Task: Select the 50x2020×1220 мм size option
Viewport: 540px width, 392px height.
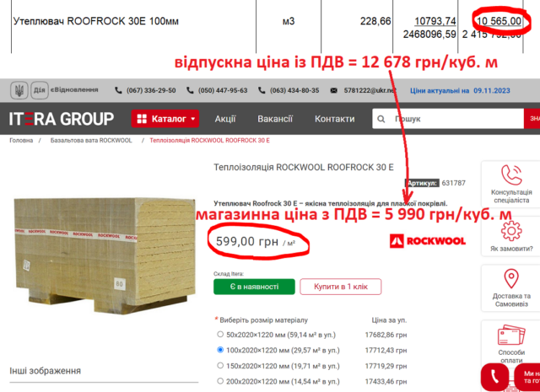Action: (220, 334)
